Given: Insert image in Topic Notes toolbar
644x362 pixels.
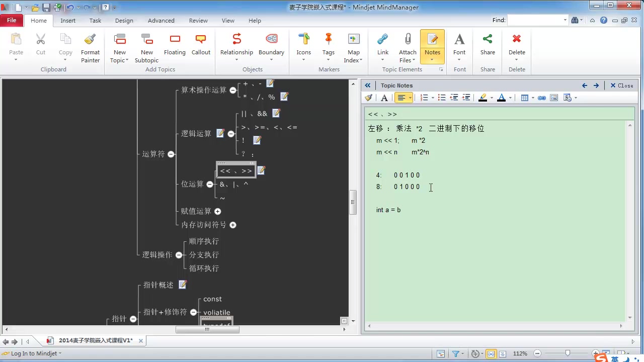Looking at the screenshot, I should pyautogui.click(x=554, y=98).
